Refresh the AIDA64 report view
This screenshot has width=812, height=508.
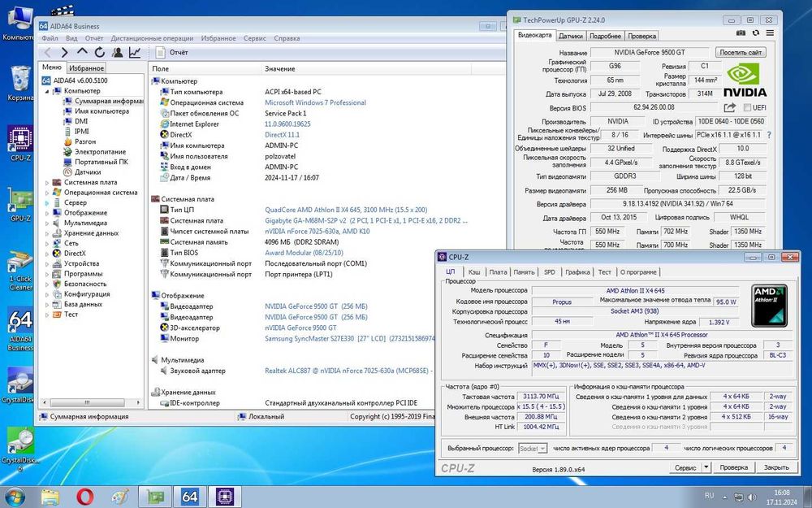pos(99,52)
